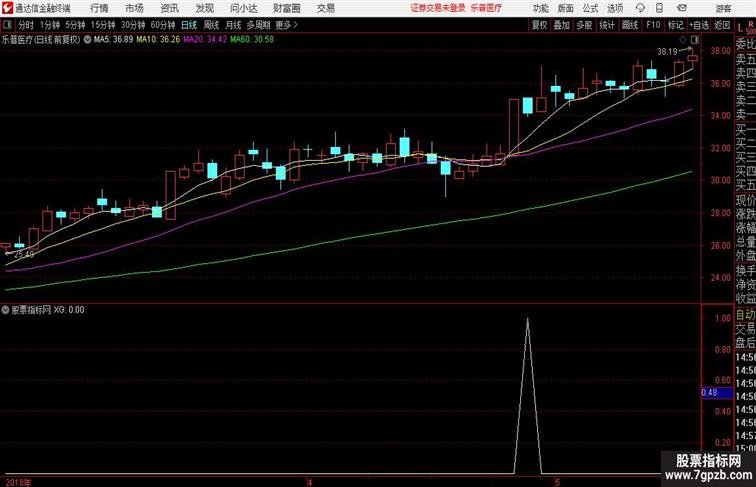Screen dimensions: 756x487
Task: Open the customer service headset icon
Action: [x=640, y=8]
